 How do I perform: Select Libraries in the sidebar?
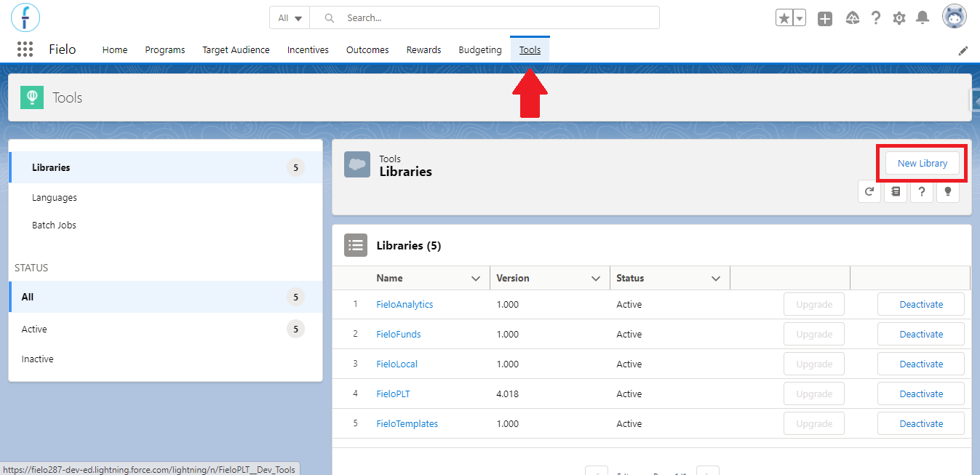click(166, 167)
